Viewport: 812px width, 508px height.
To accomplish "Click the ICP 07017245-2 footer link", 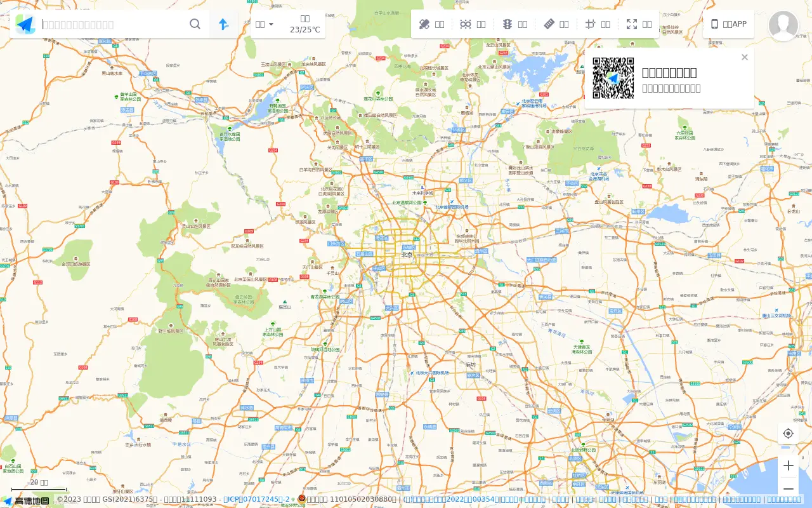I will (x=256, y=500).
